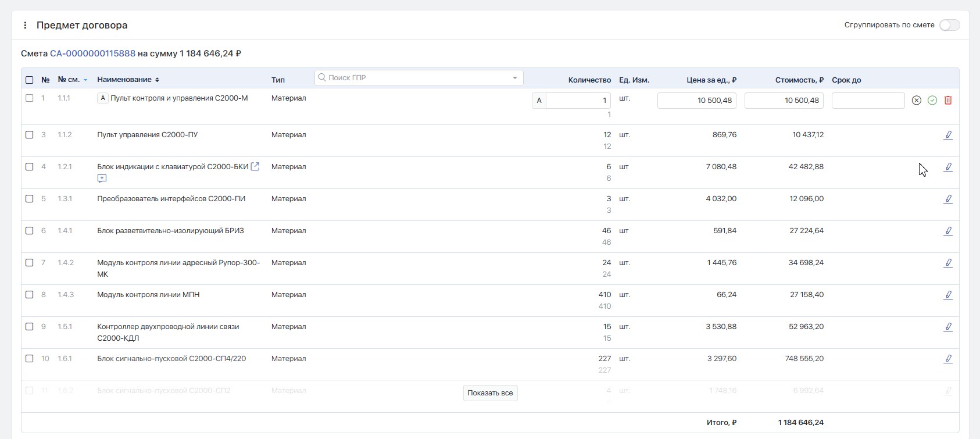The height and width of the screenshot is (439, 980).
Task: Toggle Сгруппировать по смете switch
Action: pyautogui.click(x=949, y=25)
